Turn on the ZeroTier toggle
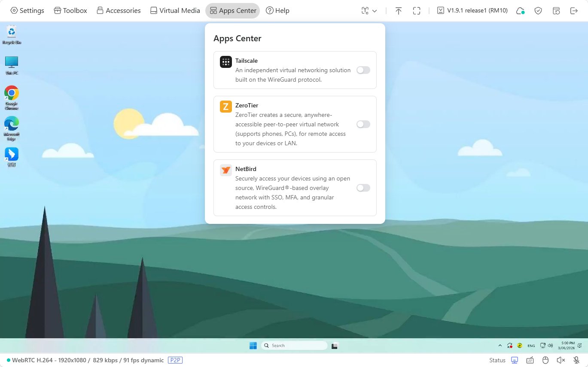The width and height of the screenshot is (588, 367). pos(363,124)
